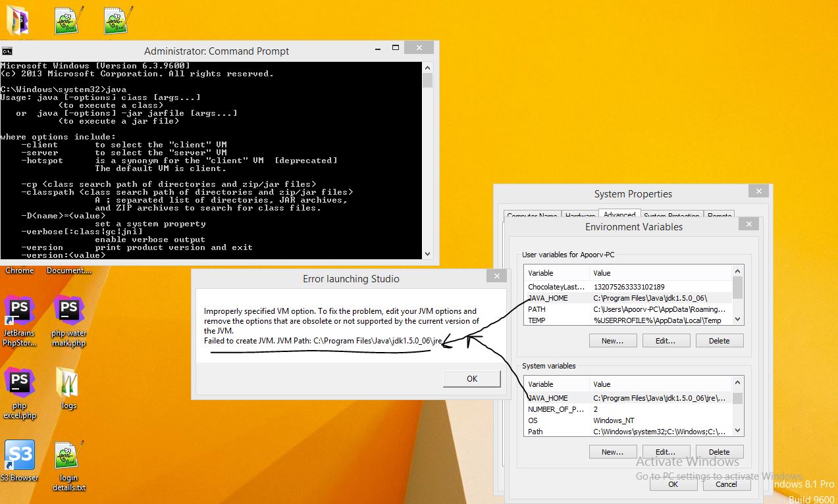Switch to Advanced tab in System Properties
This screenshot has width=838, height=504.
619,214
